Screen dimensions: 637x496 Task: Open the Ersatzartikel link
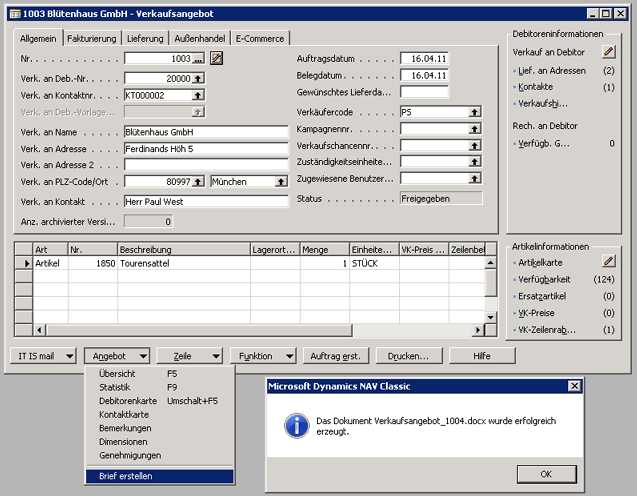(542, 296)
